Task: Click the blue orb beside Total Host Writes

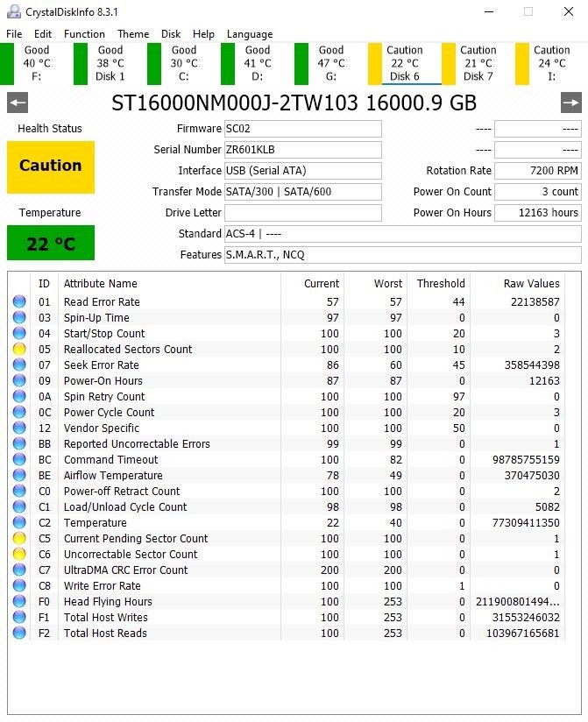Action: coord(19,617)
